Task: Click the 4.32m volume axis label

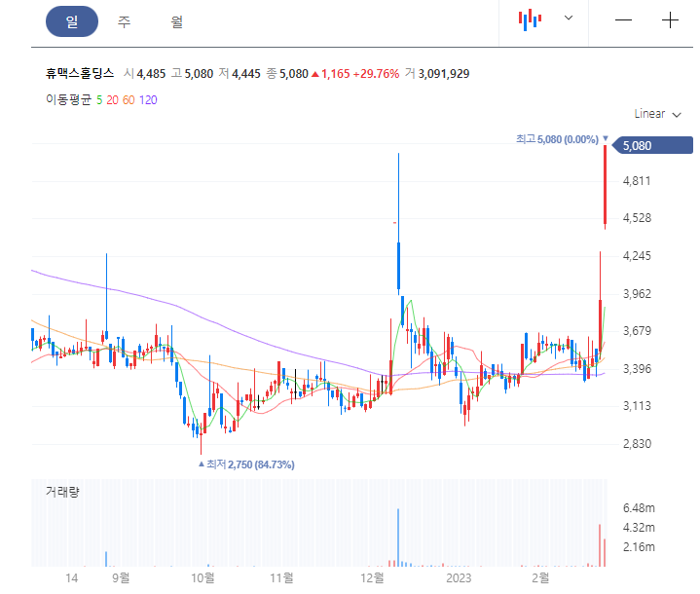Action: click(x=639, y=528)
